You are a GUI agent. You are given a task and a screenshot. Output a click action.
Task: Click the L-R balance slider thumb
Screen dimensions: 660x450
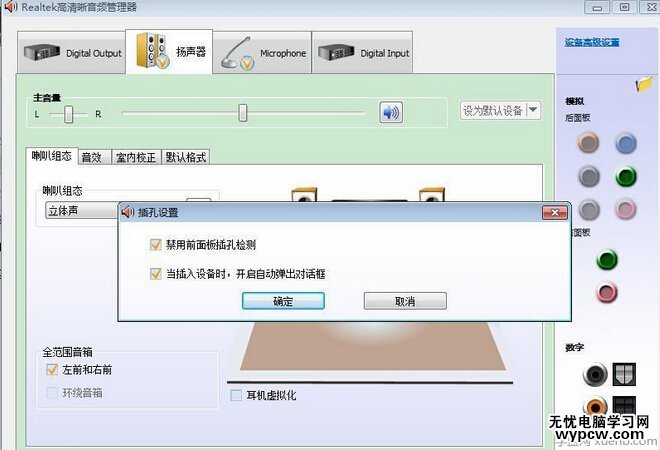pos(69,114)
